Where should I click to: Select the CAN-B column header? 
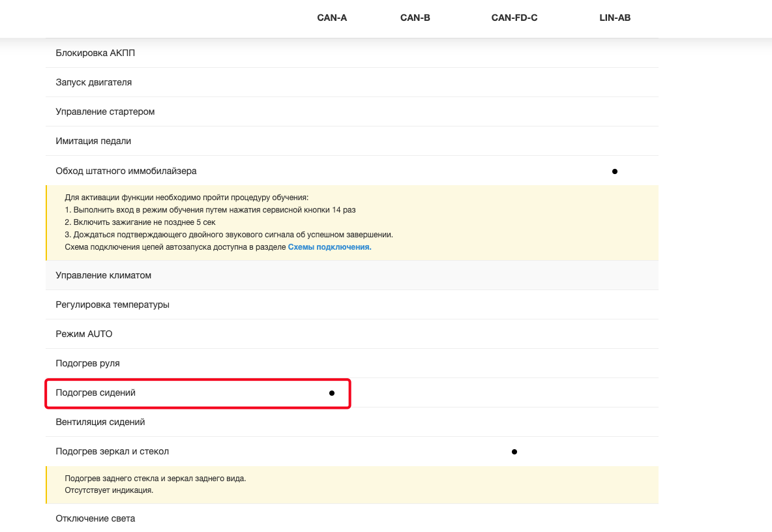pos(415,18)
